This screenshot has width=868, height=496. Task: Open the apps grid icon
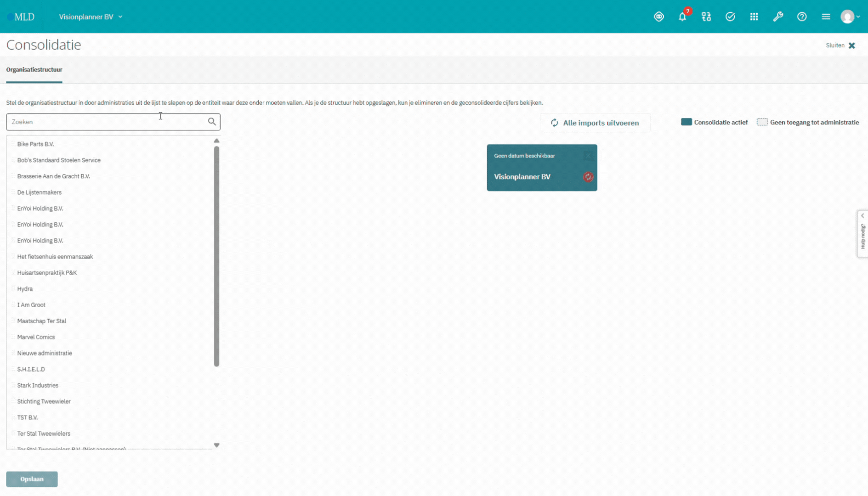[x=754, y=17]
